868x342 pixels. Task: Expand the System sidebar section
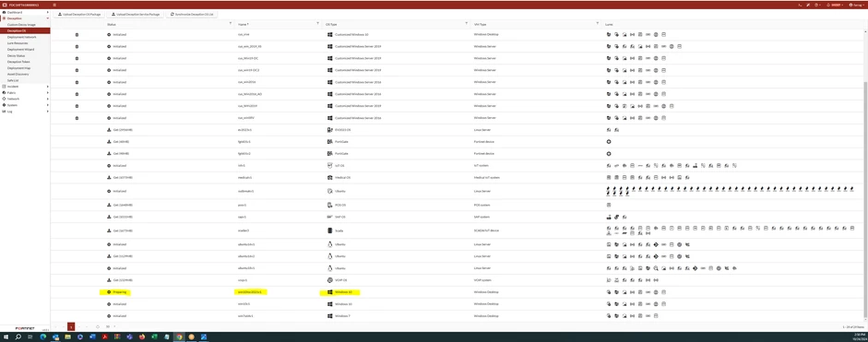[x=25, y=104]
